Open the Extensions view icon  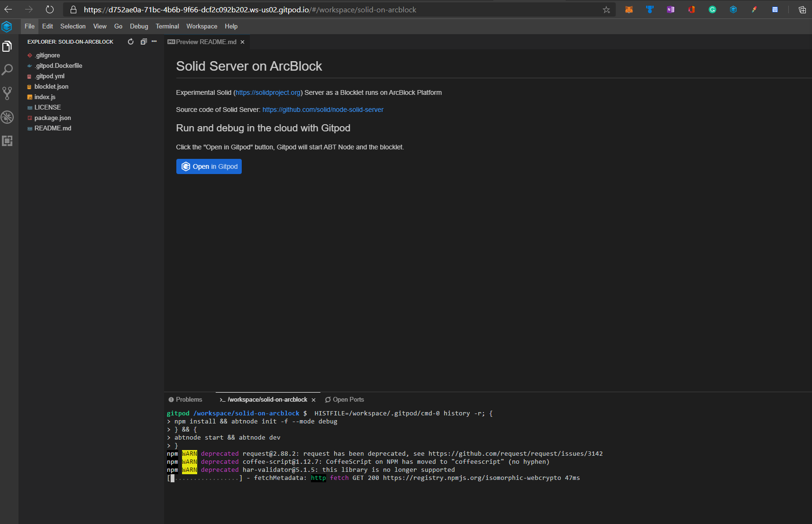pos(7,141)
